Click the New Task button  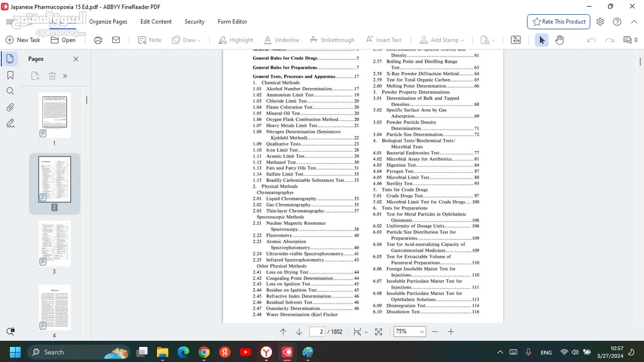click(23, 40)
